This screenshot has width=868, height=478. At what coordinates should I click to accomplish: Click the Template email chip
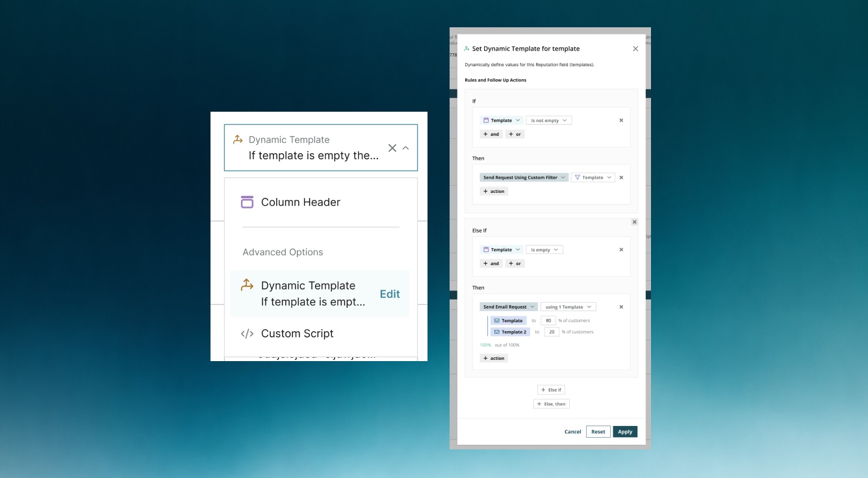509,320
